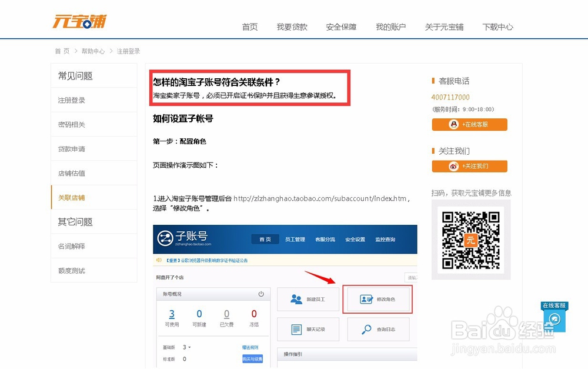Click the 赠送规则 link

coord(250,347)
